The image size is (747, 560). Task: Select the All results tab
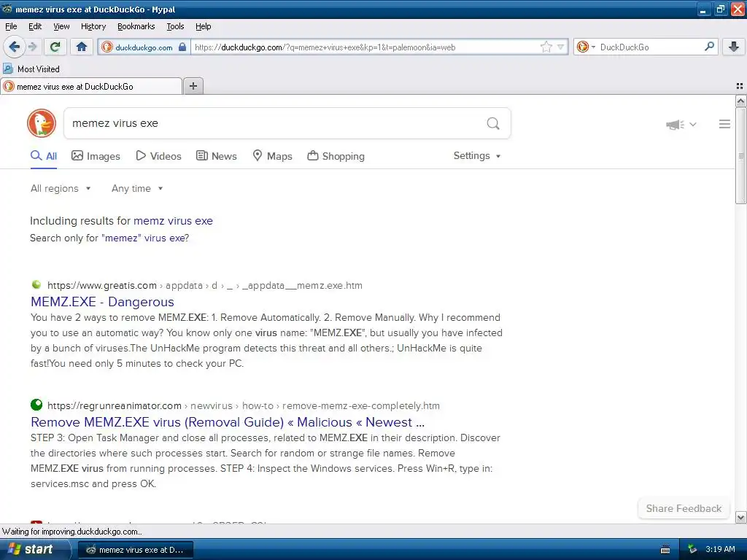pyautogui.click(x=44, y=156)
